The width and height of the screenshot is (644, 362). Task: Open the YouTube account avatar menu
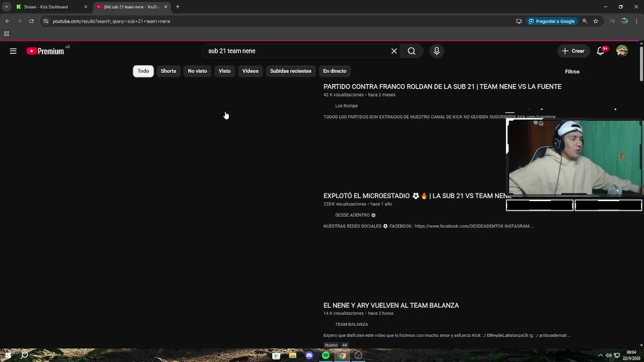point(622,51)
